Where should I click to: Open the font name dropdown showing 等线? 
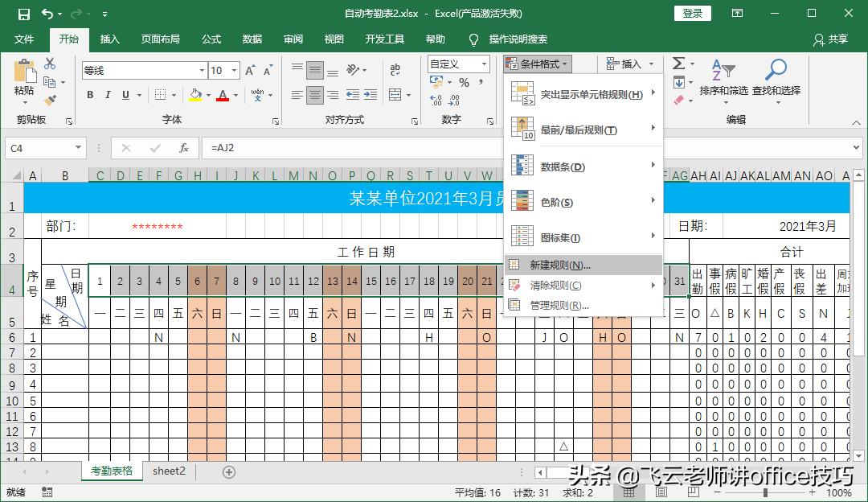click(x=202, y=70)
